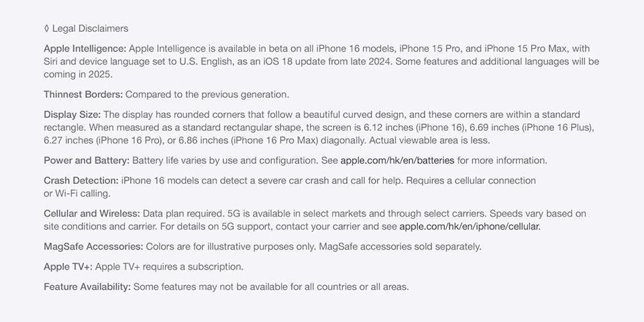
Task: Click the MagSafe Accessories bold label
Action: click(94, 247)
